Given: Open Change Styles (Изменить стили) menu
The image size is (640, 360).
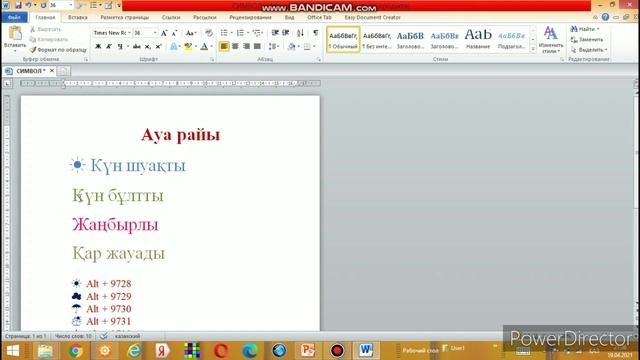Looking at the screenshot, I should tap(551, 40).
